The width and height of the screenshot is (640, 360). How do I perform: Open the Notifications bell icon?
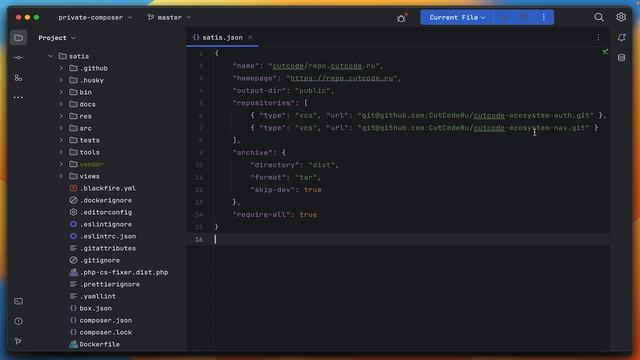621,38
